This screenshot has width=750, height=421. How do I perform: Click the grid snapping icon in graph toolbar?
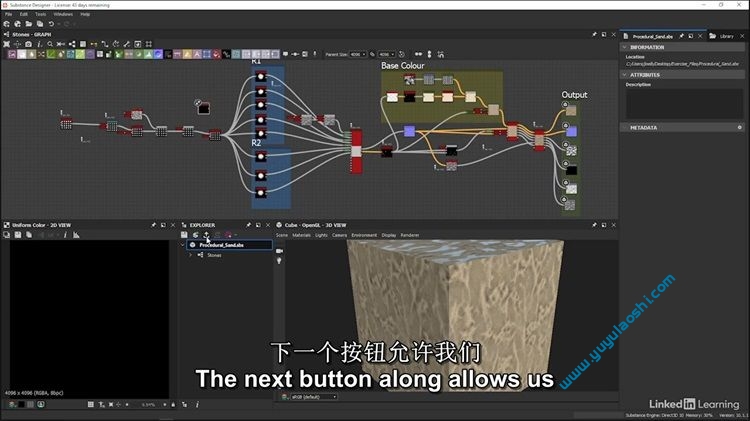pyautogui.click(x=149, y=44)
